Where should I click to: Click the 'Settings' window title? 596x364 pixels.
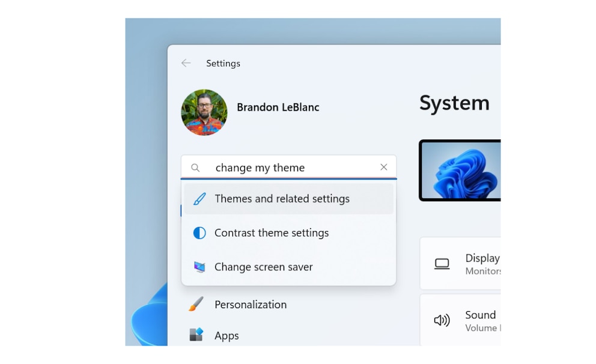coord(223,64)
